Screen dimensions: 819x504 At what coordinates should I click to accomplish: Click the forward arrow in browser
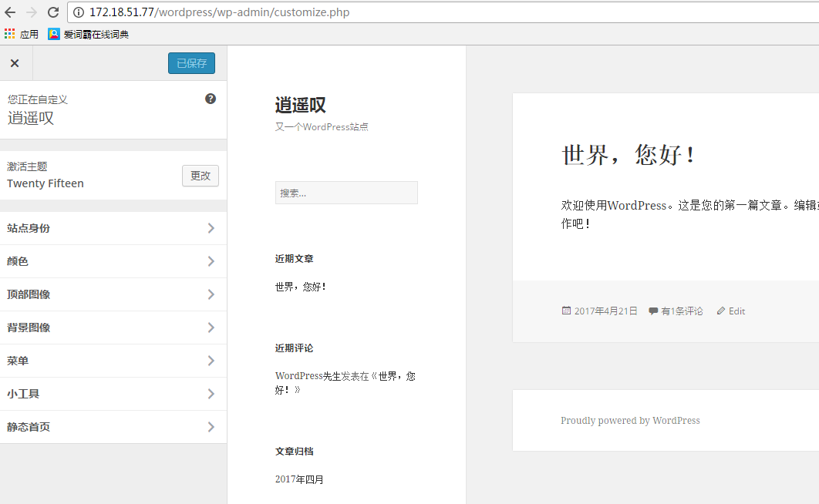(x=32, y=12)
